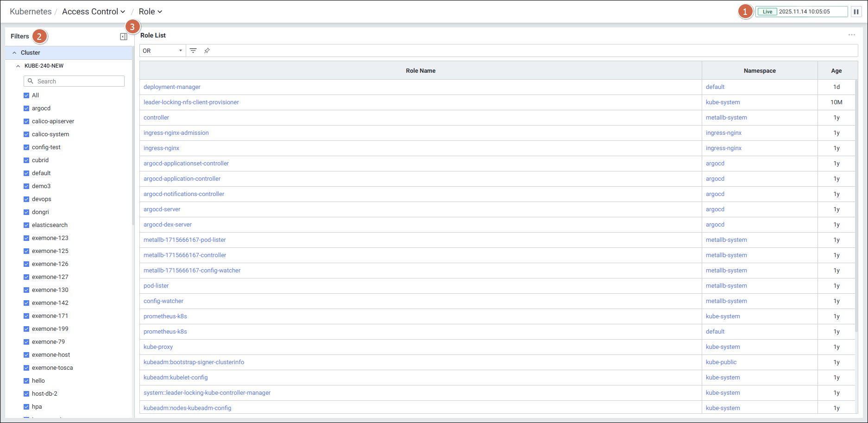
Task: Open the deployment-manager role link
Action: (172, 87)
